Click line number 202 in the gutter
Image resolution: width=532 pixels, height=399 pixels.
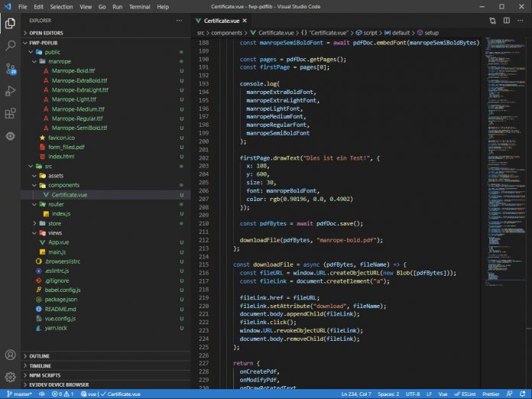click(203, 158)
